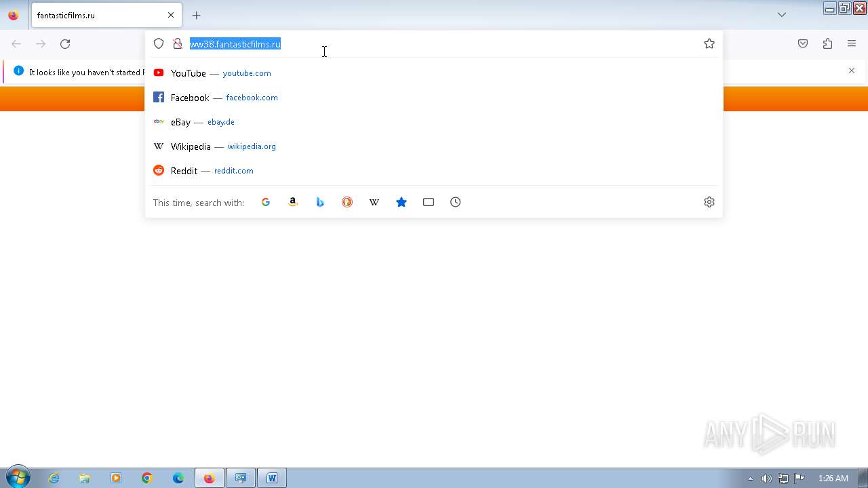Open a new tab with plus
The width and height of the screenshot is (868, 488).
(197, 15)
